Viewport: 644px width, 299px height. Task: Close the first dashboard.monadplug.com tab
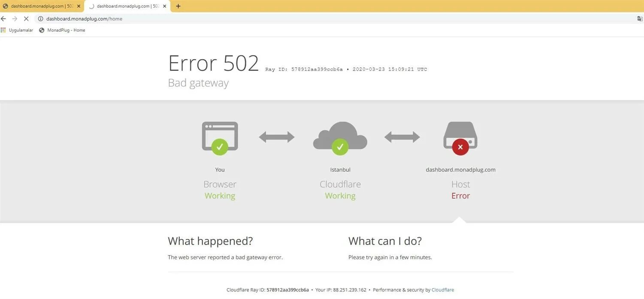79,6
